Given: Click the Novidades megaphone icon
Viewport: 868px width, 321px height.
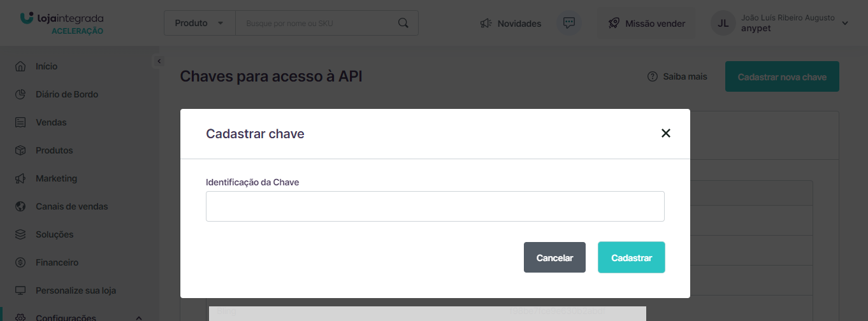Looking at the screenshot, I should point(486,24).
